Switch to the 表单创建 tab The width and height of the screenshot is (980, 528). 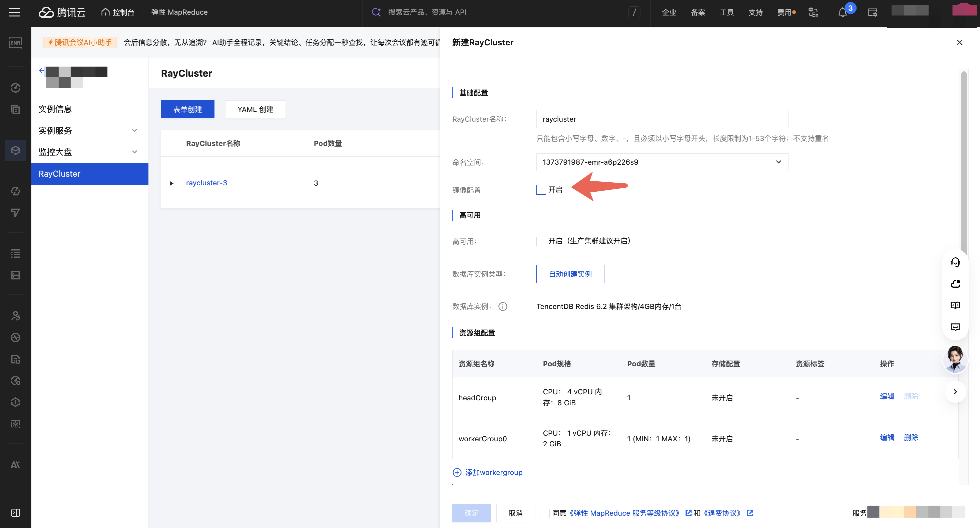[x=187, y=109]
